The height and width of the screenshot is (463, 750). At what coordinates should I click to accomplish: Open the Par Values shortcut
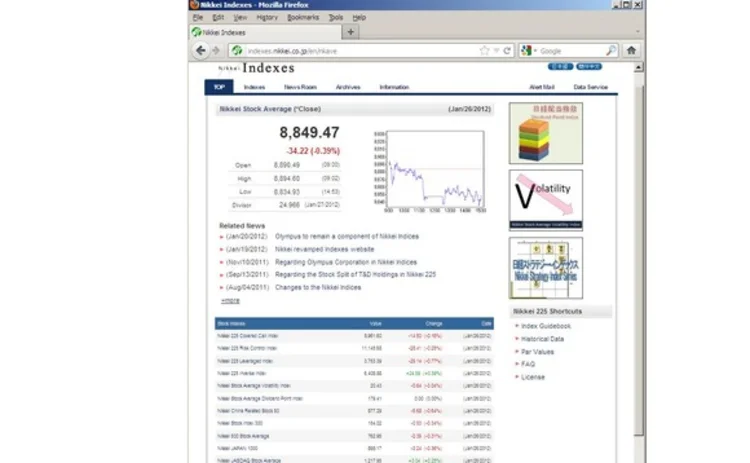(x=538, y=352)
